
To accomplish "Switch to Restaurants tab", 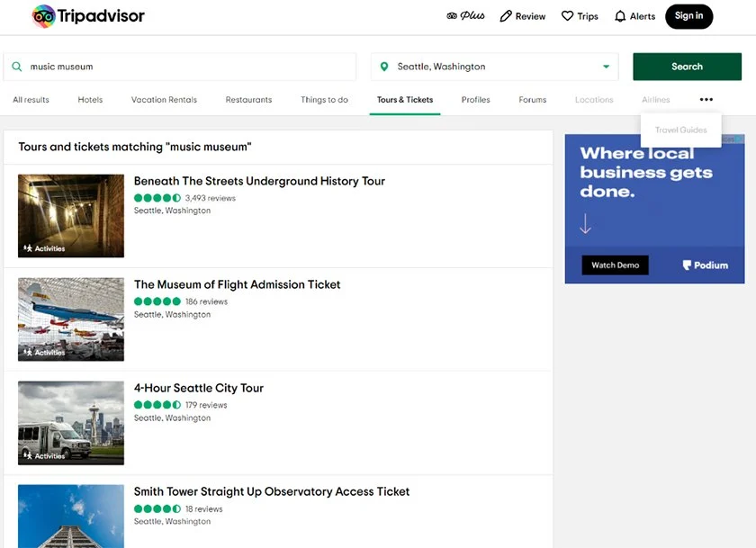I will (248, 100).
